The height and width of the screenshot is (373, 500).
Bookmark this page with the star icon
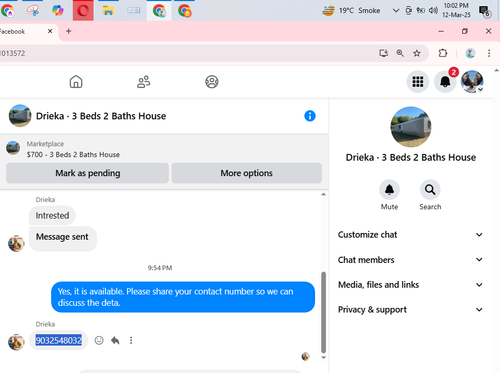(417, 53)
